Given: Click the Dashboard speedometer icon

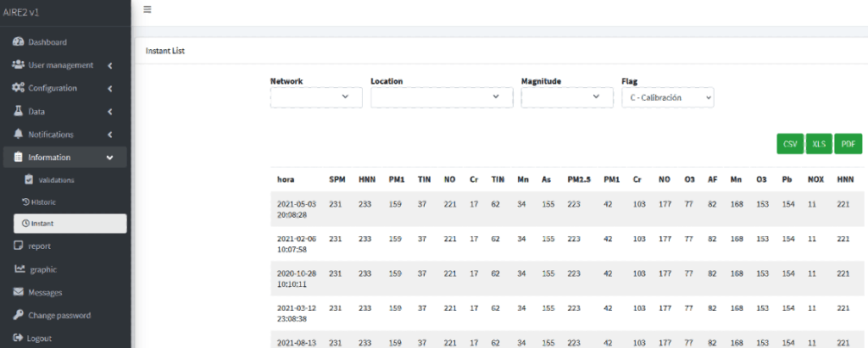Looking at the screenshot, I should pyautogui.click(x=19, y=42).
